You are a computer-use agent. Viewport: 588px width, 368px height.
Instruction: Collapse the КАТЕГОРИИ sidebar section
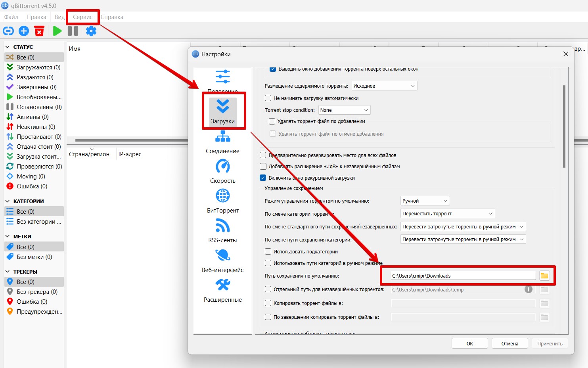(8, 201)
